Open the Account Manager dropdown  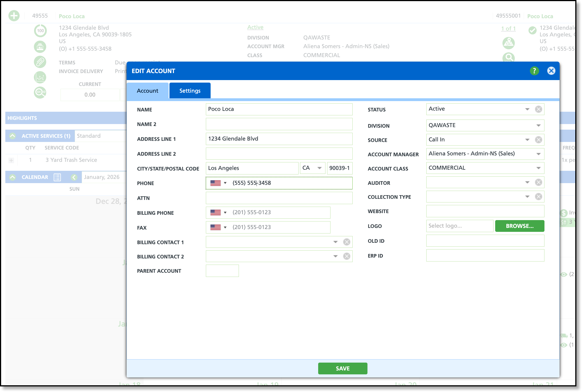pos(538,154)
